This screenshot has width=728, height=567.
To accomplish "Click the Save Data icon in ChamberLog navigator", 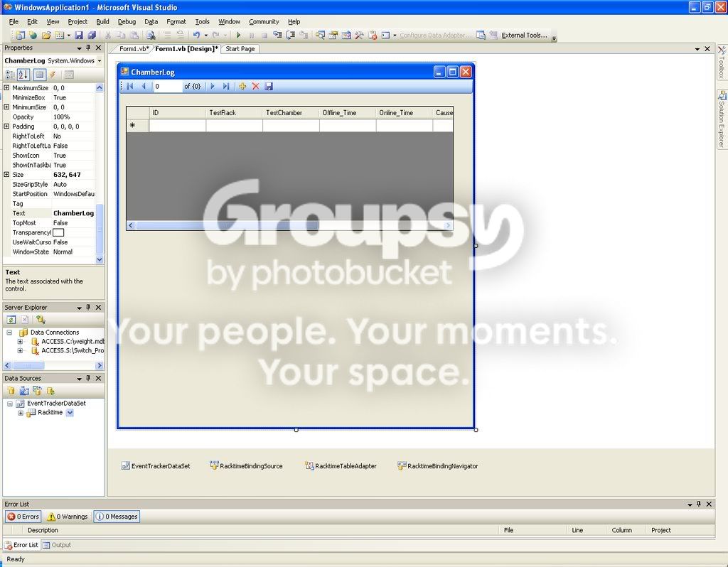I will click(x=269, y=86).
